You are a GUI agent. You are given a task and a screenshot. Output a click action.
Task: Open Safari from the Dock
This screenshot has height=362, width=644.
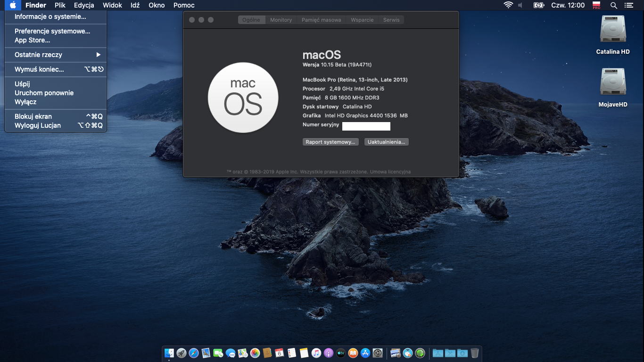[x=194, y=353]
